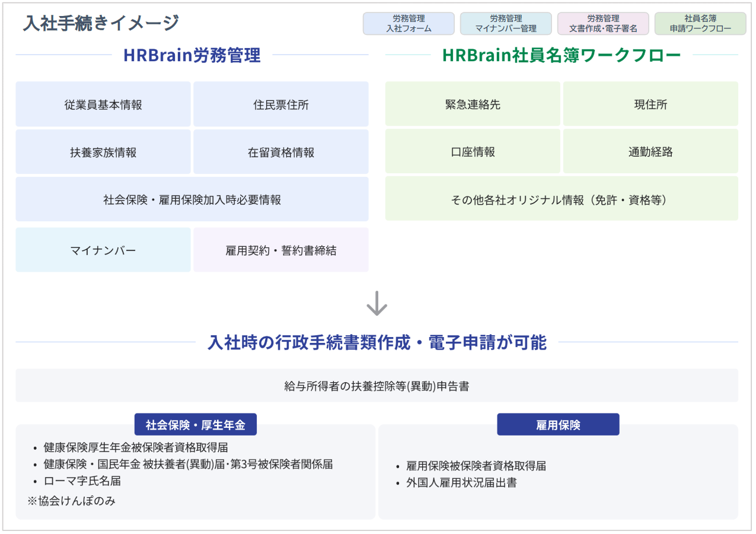Click the 雇用保険 header label
Image resolution: width=756 pixels, height=534 pixels.
click(x=558, y=424)
